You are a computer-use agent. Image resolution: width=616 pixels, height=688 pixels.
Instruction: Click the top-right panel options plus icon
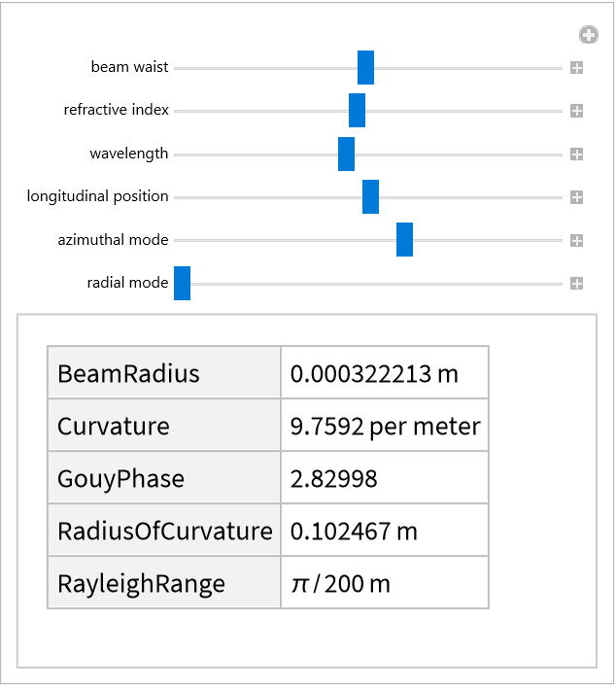point(588,35)
